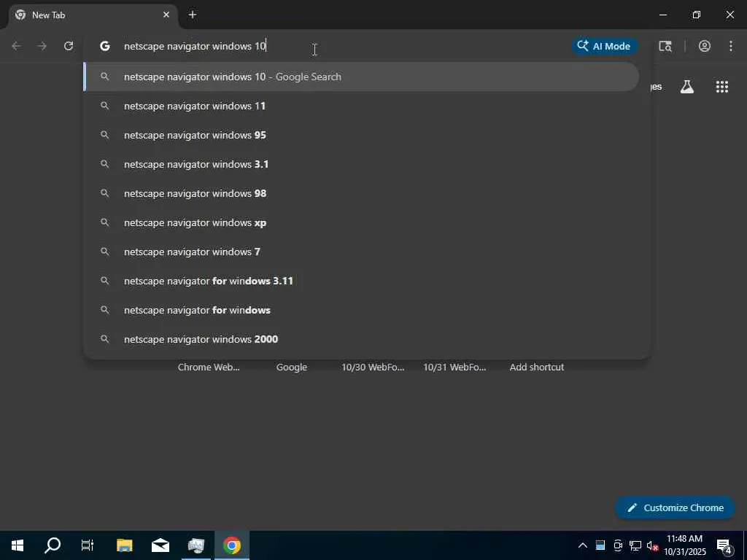Click the muted volume tray icon
Screen dimensions: 747x560
pos(652,545)
